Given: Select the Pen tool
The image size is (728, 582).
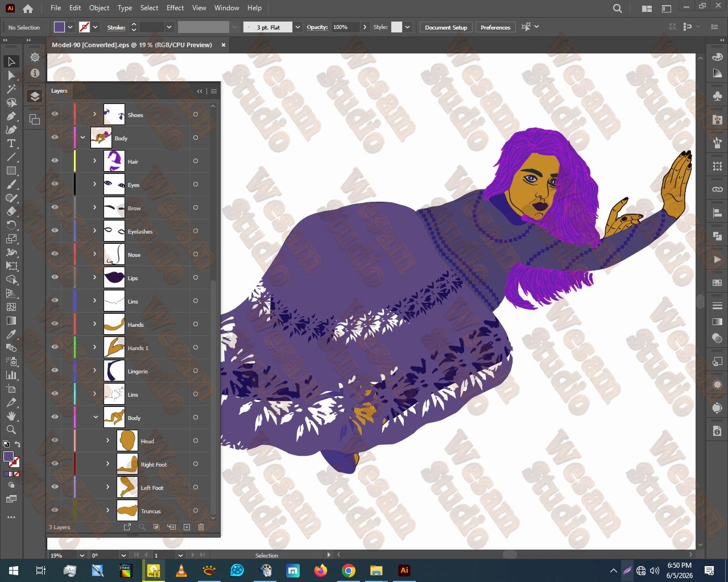Looking at the screenshot, I should point(11,116).
